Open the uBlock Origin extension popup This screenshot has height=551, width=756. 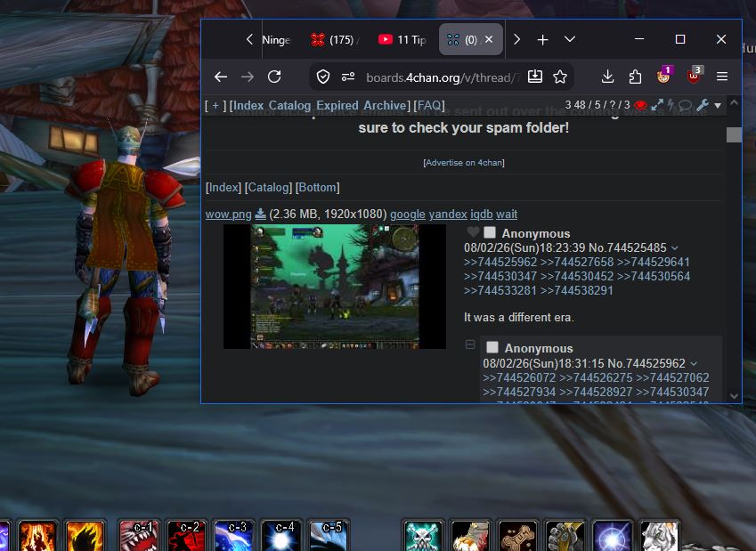tap(695, 76)
